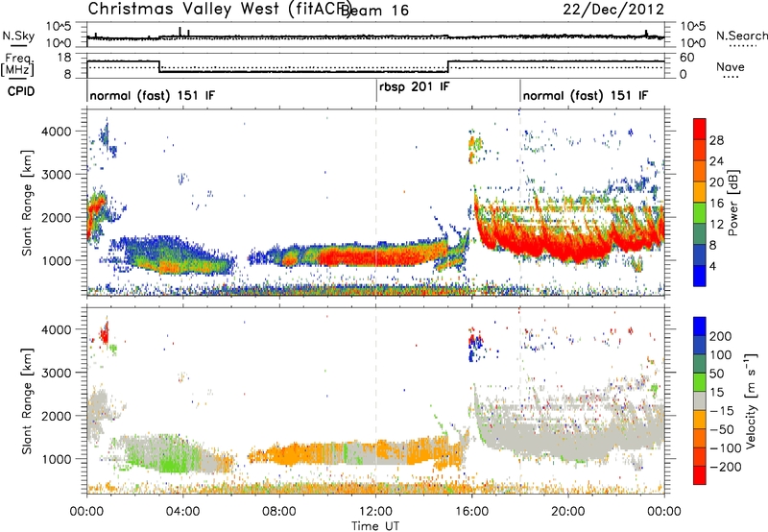Click the 'CPID' row label
This screenshot has width=768, height=532.
click(21, 91)
